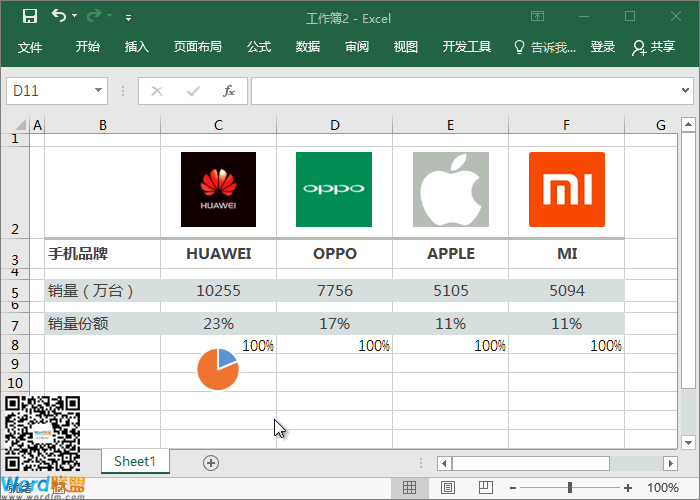The height and width of the screenshot is (500, 700).
Task: Open the 视图 tab
Action: 405,46
